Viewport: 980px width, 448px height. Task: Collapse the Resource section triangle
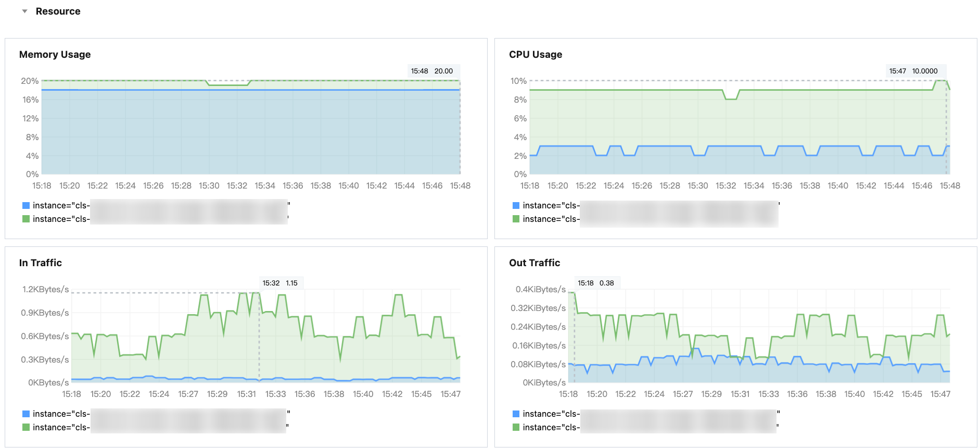click(x=24, y=11)
